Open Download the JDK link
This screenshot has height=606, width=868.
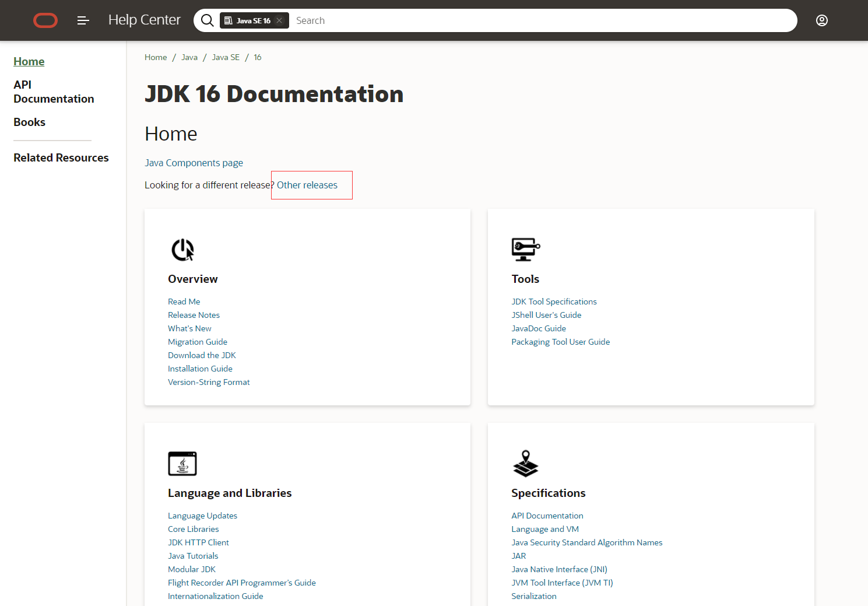coord(202,355)
